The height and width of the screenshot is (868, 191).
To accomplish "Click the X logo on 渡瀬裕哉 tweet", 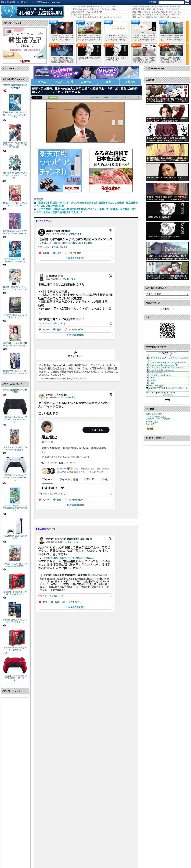I will 111,276.
